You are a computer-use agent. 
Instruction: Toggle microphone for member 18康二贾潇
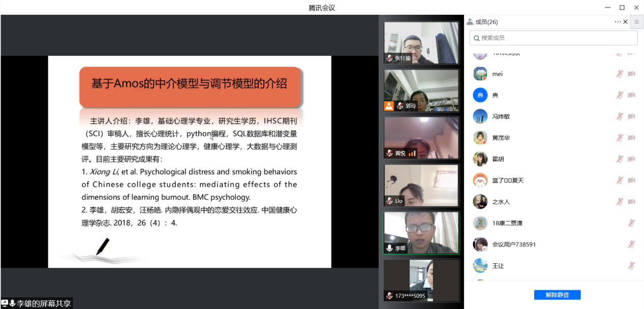coord(631,223)
